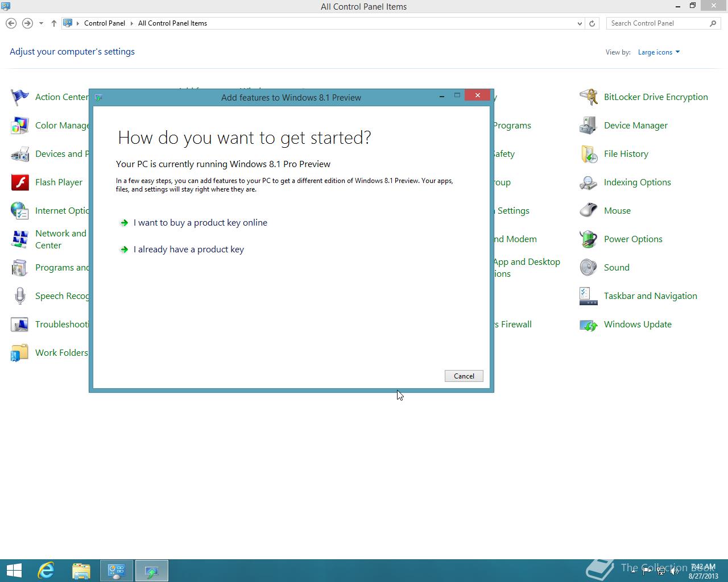Open Work Folders icon

click(x=20, y=353)
